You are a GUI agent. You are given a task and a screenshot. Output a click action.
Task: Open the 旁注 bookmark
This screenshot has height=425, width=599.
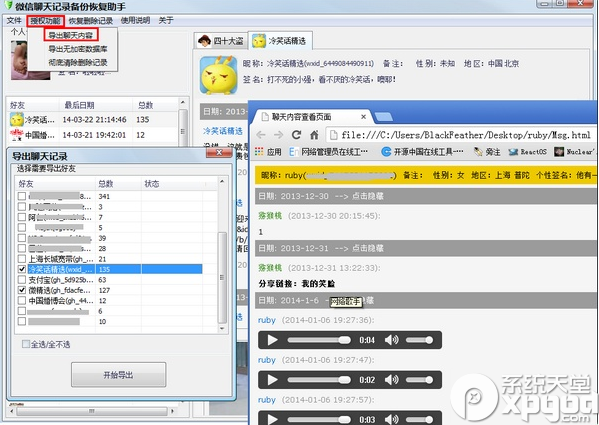pyautogui.click(x=487, y=152)
